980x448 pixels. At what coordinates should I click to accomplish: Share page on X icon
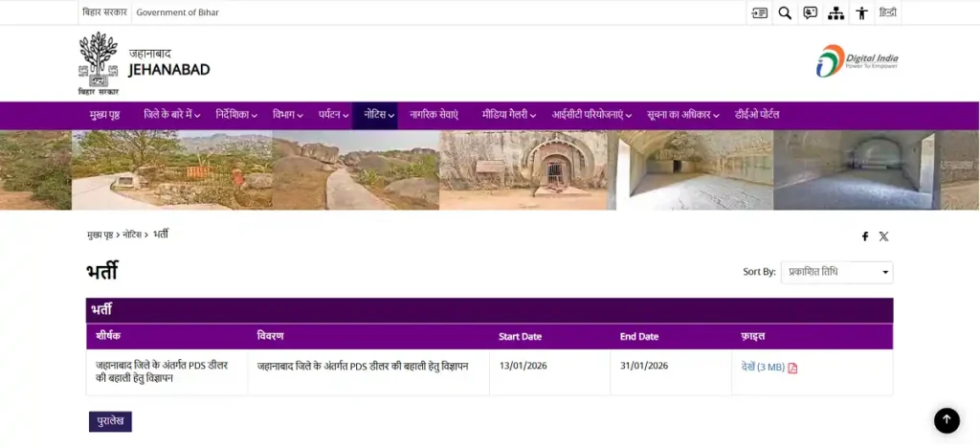(883, 236)
